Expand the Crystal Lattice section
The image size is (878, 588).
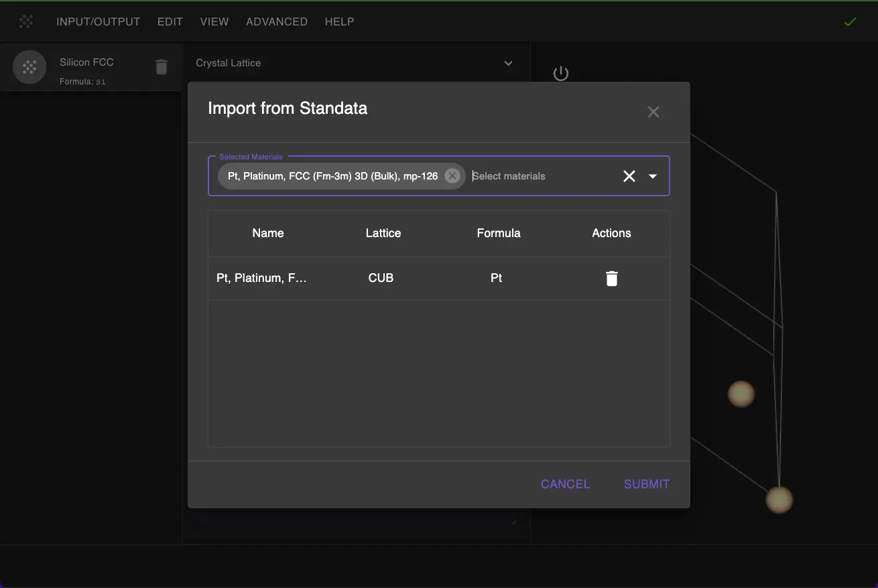[x=508, y=63]
